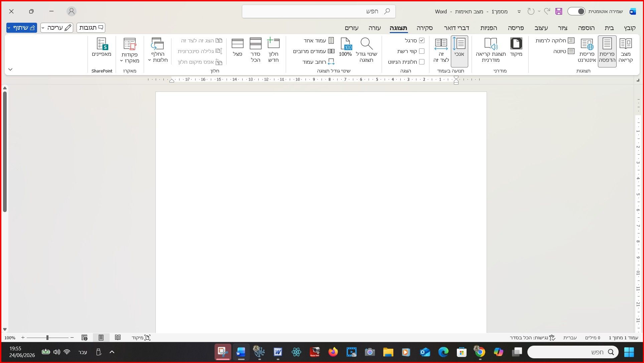Open Immersive Reader (תצוגת קריאה מודרנית)
Screen dimensions: 644x363
click(x=491, y=50)
